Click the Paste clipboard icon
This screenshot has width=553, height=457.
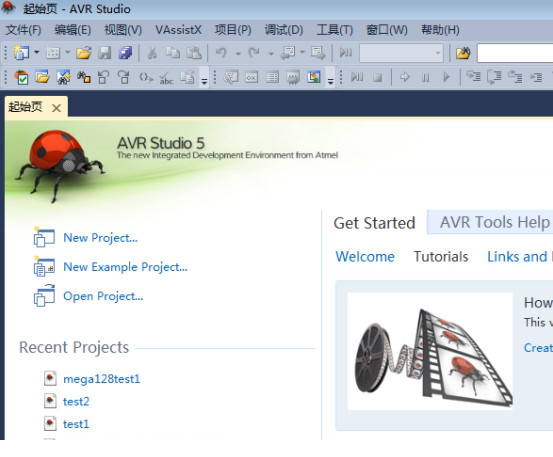tap(194, 53)
